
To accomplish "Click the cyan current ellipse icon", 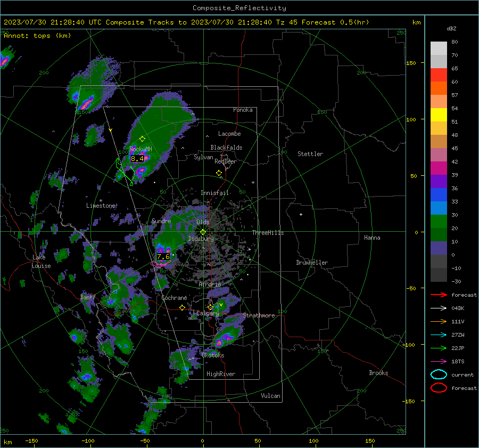I will (439, 374).
